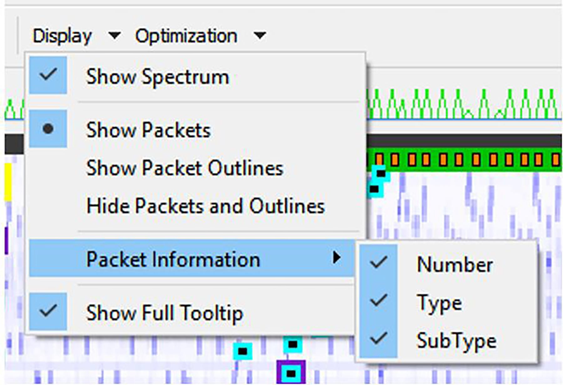Choose Show Packet Outlines
This screenshot has height=385, width=563.
coord(194,168)
